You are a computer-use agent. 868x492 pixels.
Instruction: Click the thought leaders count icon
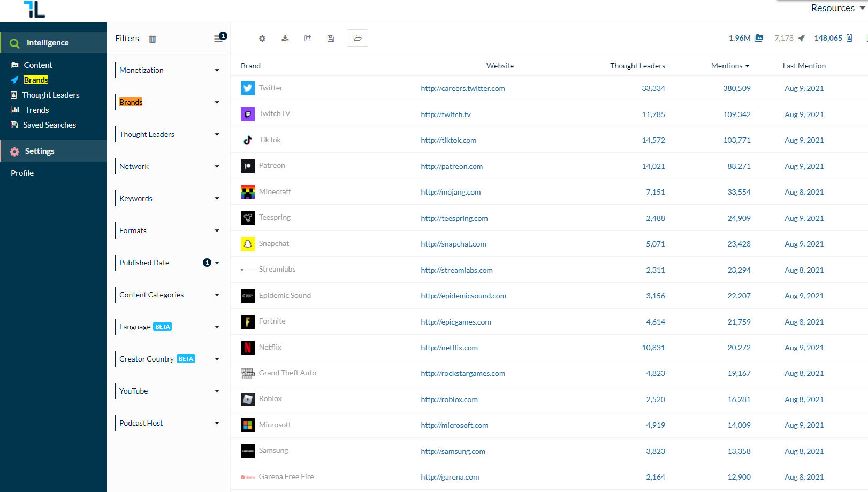[x=849, y=38]
